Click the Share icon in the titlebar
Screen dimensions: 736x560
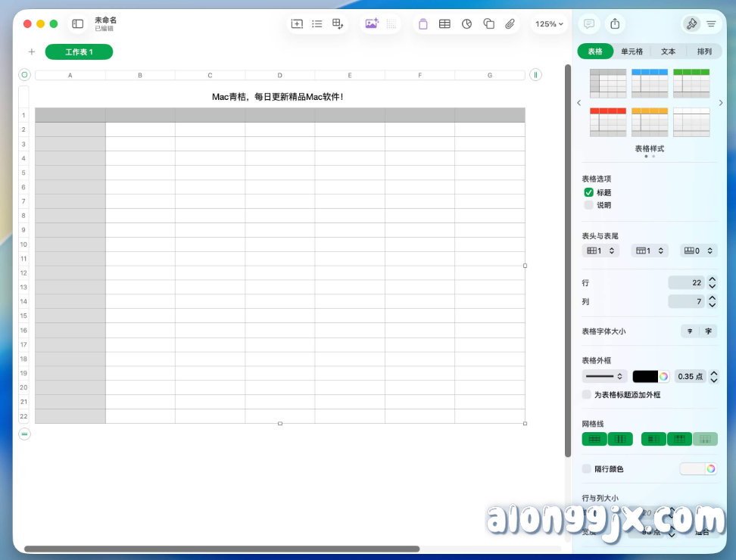tap(615, 23)
